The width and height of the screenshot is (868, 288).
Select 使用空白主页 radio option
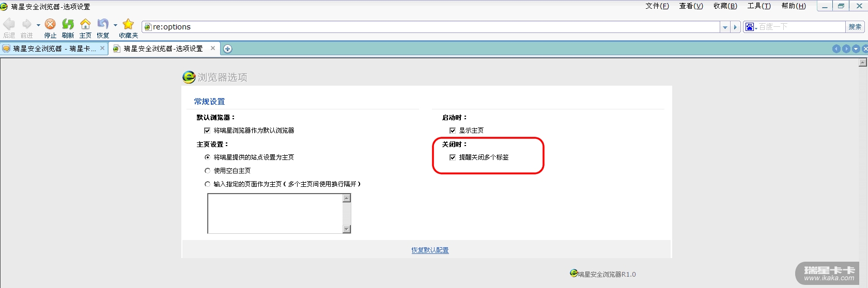(207, 171)
